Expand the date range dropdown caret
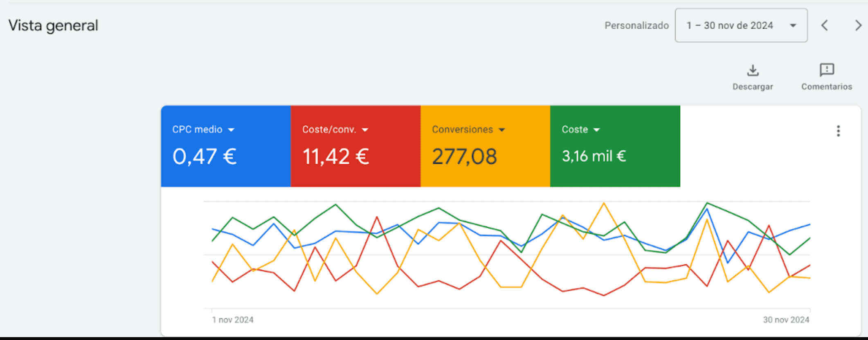 793,26
